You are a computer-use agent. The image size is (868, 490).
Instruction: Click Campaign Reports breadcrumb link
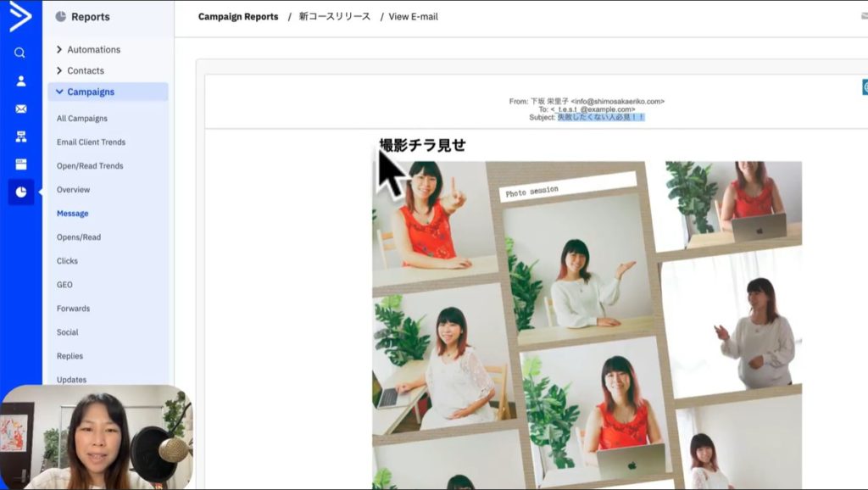click(x=238, y=17)
